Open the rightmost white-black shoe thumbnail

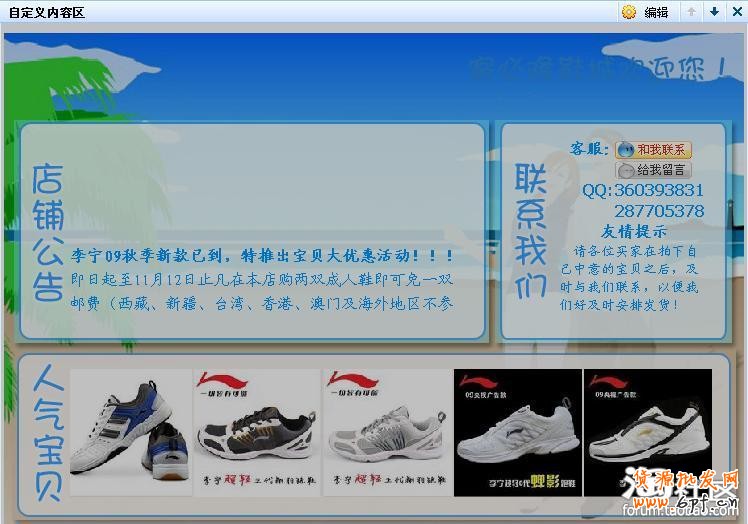pyautogui.click(x=648, y=433)
